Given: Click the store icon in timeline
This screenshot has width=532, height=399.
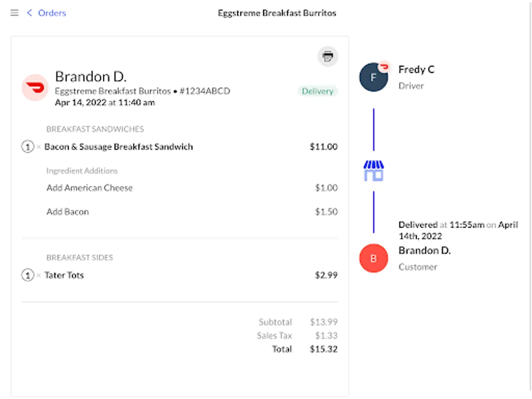Looking at the screenshot, I should 373,171.
